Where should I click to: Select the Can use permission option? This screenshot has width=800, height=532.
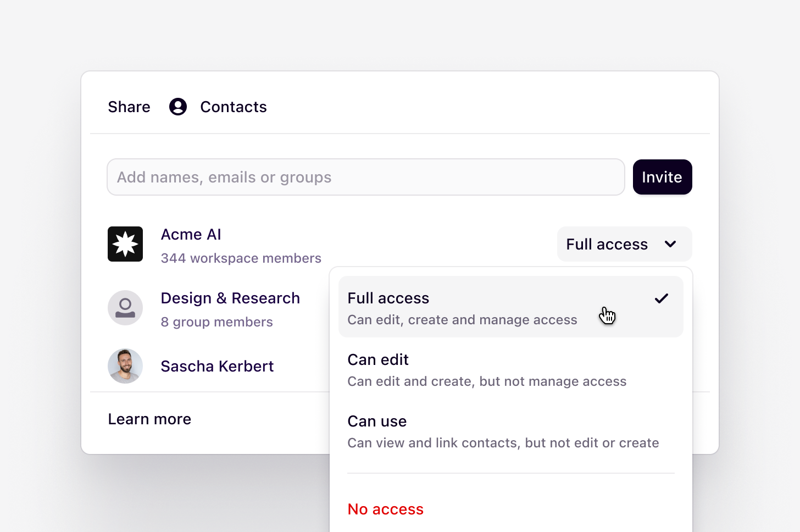coord(511,432)
